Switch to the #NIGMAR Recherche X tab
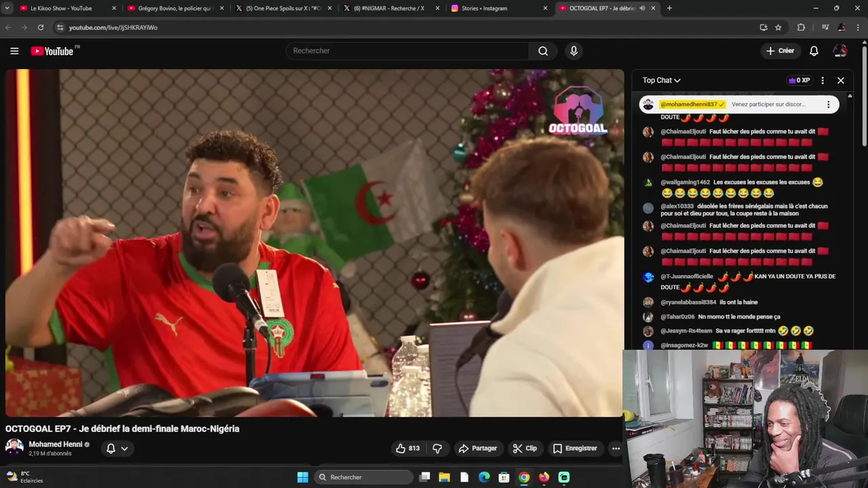This screenshot has height=488, width=868. click(391, 8)
